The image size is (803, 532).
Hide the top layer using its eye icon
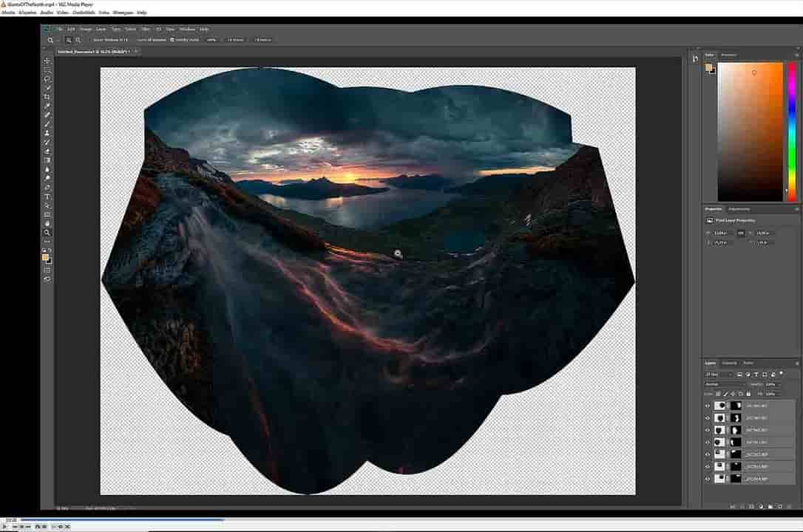(708, 406)
